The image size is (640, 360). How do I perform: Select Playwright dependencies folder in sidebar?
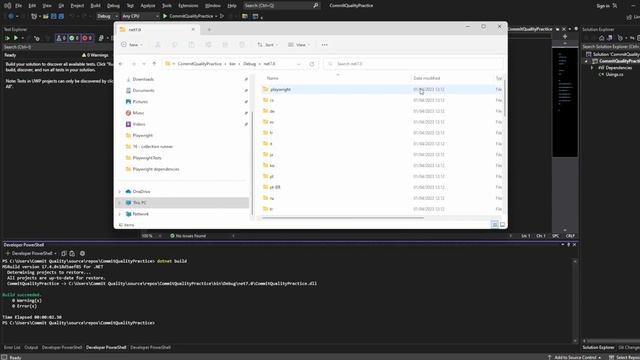[x=156, y=169]
